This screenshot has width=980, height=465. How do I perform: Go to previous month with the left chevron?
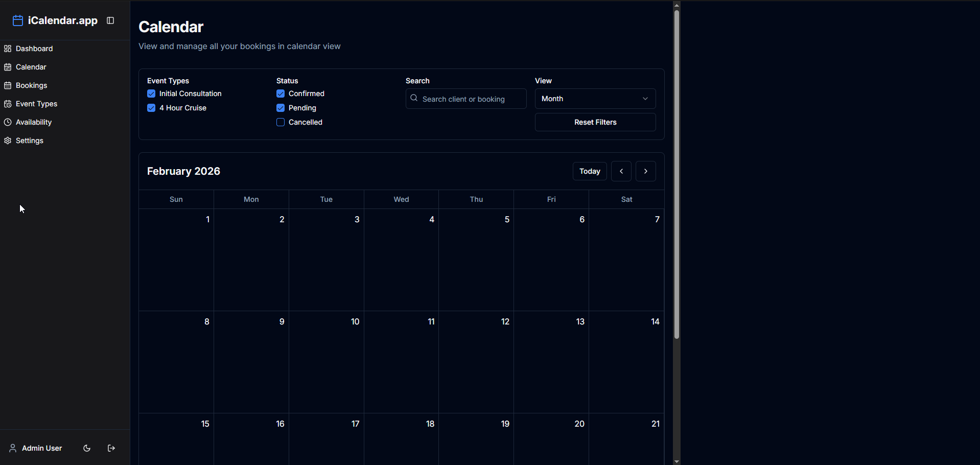621,171
